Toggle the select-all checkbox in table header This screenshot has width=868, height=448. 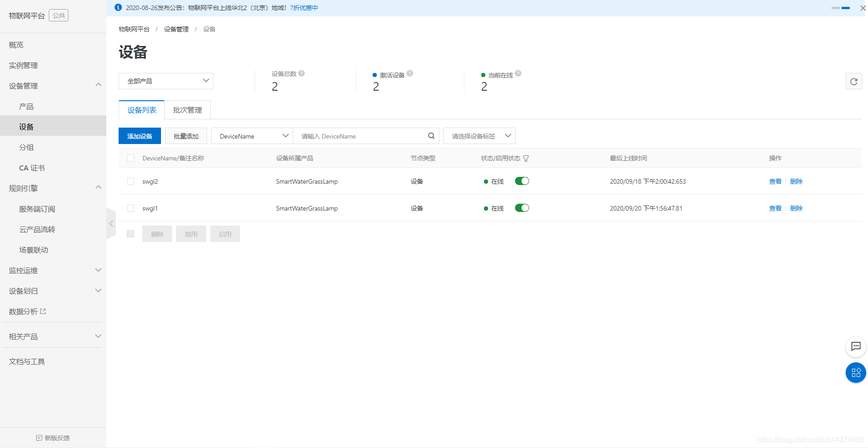(x=131, y=158)
